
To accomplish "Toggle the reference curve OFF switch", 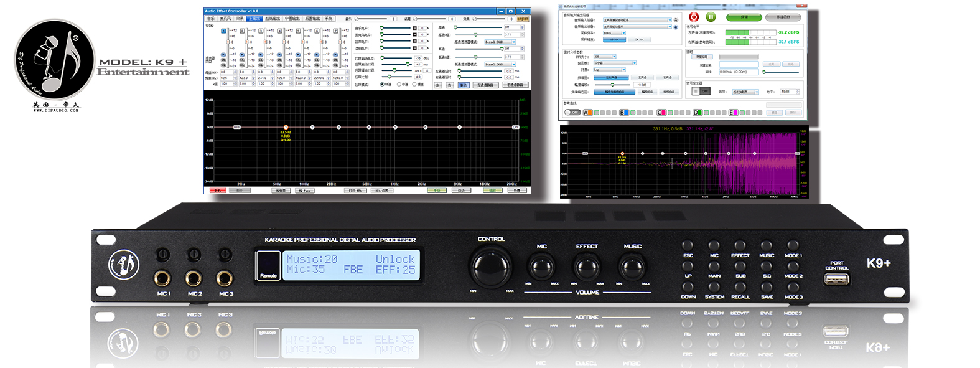I will (x=572, y=113).
